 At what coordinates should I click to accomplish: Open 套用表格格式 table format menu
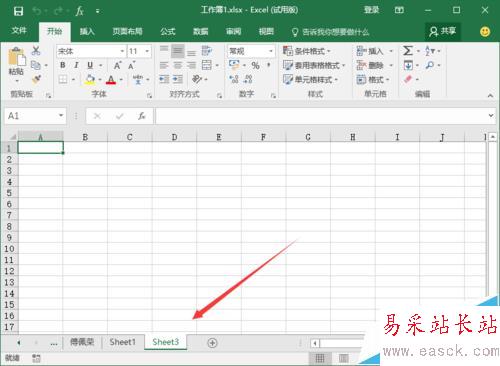(313, 65)
